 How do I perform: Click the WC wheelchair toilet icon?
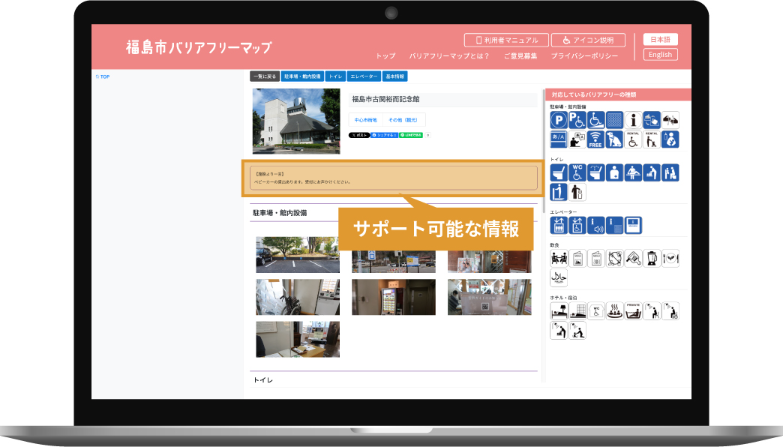(x=577, y=173)
